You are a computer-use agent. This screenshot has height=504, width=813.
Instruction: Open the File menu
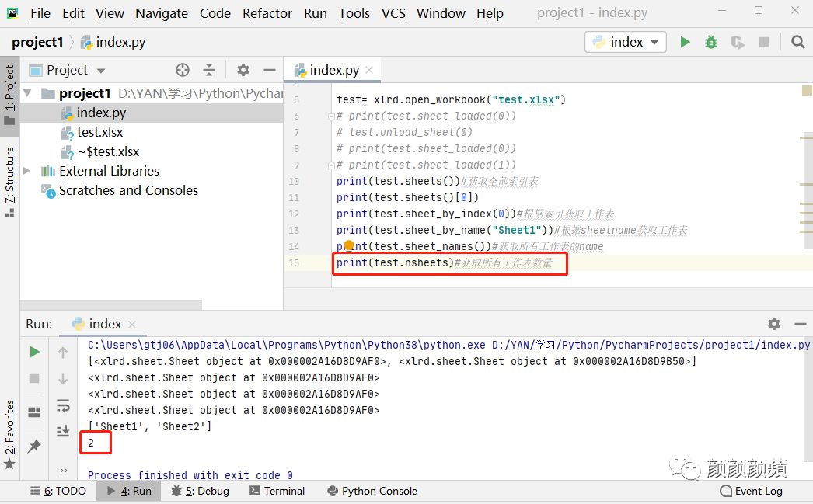pos(40,13)
